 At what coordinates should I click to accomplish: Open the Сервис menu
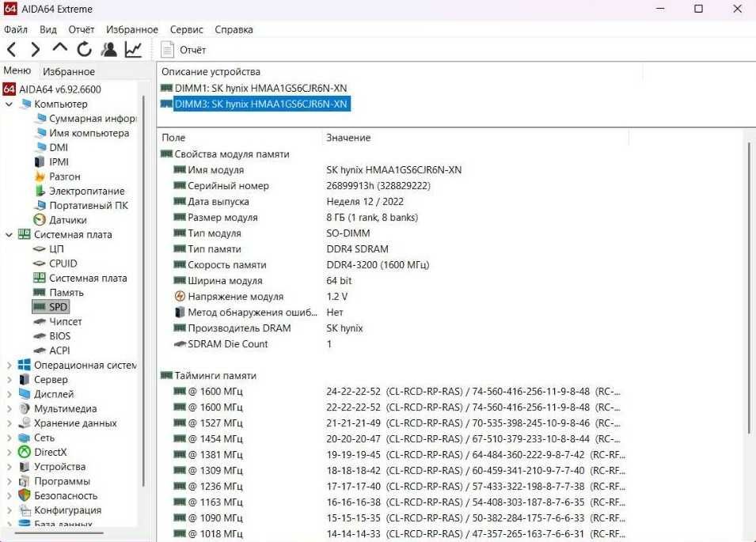pyautogui.click(x=186, y=29)
